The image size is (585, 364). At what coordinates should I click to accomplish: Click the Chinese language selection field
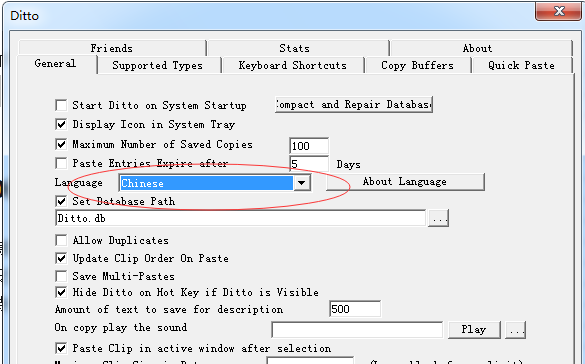207,183
